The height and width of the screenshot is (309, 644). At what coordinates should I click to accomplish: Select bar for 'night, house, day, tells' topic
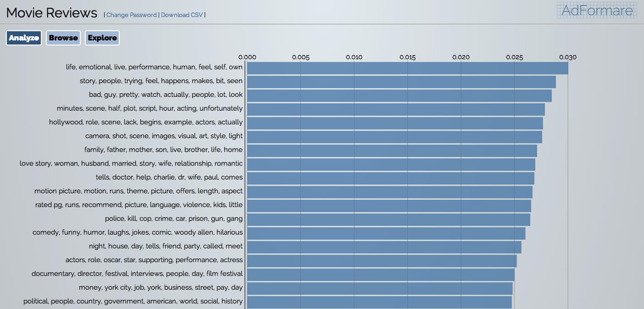point(384,247)
